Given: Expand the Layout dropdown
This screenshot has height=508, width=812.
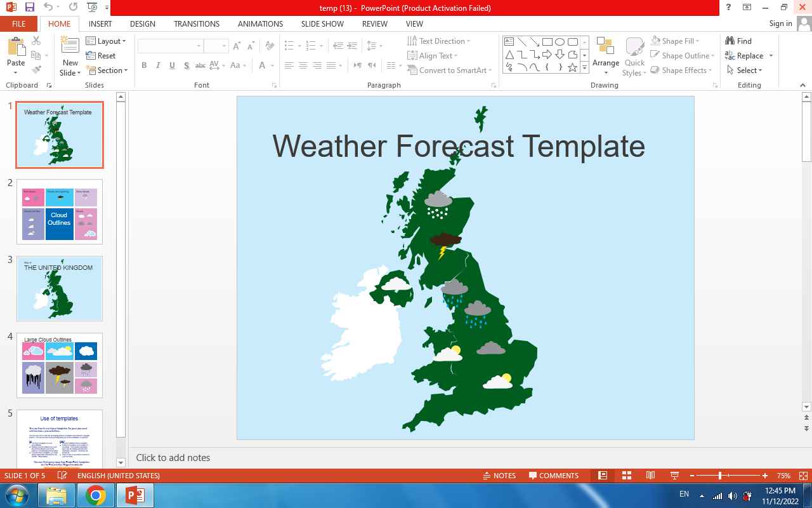Looking at the screenshot, I should click(x=107, y=41).
